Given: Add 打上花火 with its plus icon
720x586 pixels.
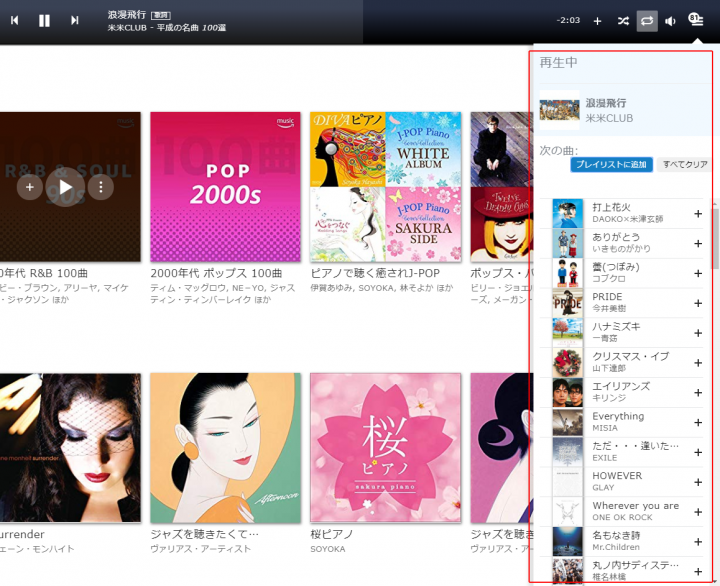Looking at the screenshot, I should click(x=698, y=214).
